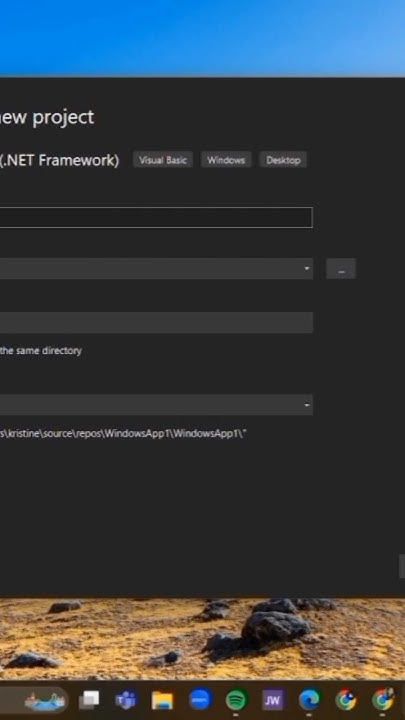
Task: Open Microsoft Teams from the taskbar
Action: (x=126, y=700)
